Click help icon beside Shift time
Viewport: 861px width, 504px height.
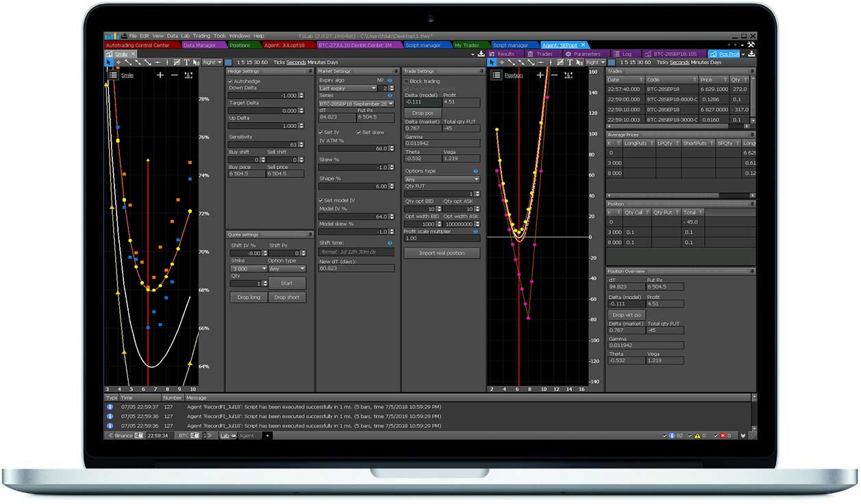(x=390, y=242)
